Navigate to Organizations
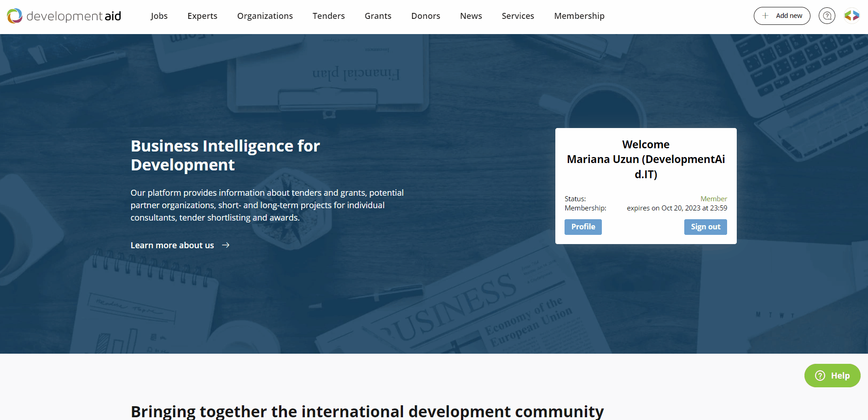The height and width of the screenshot is (420, 868). 265,16
